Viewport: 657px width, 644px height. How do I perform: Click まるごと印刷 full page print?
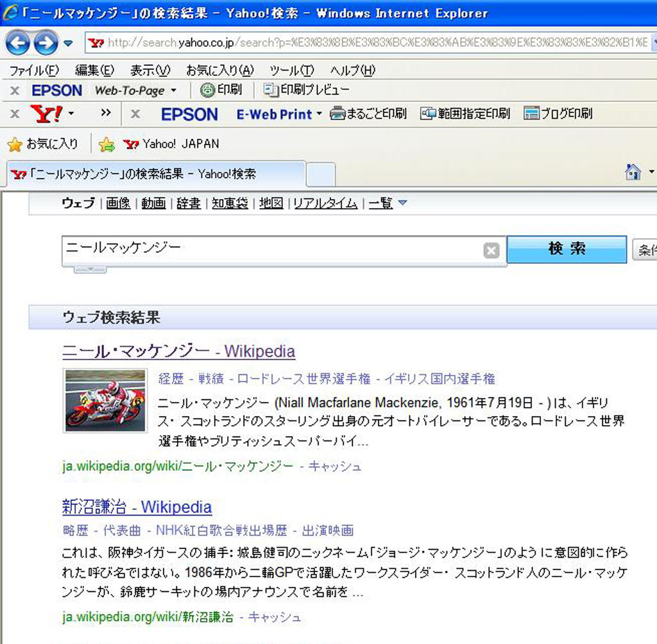(368, 114)
